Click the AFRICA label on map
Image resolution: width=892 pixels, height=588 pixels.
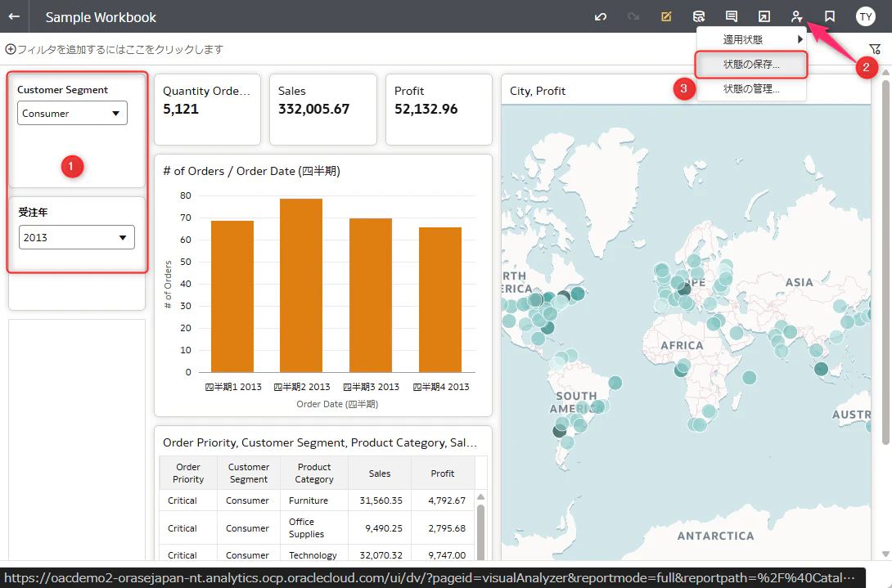tap(682, 345)
